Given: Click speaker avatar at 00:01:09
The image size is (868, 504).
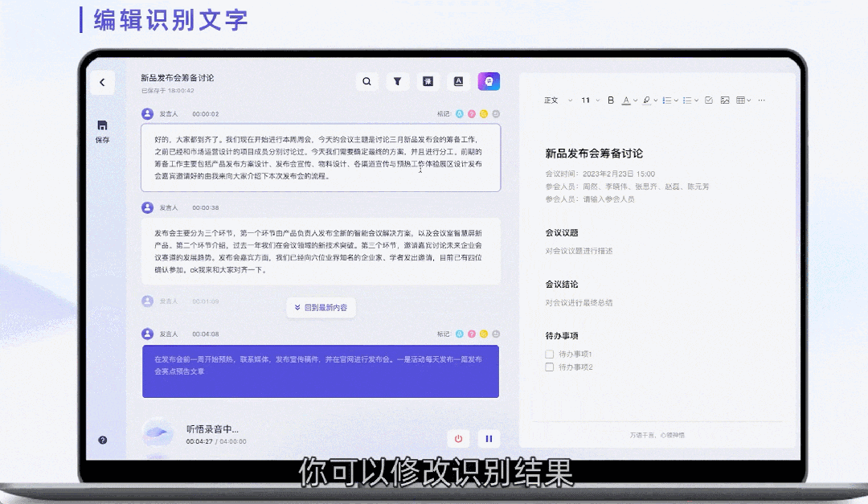Looking at the screenshot, I should [x=147, y=301].
